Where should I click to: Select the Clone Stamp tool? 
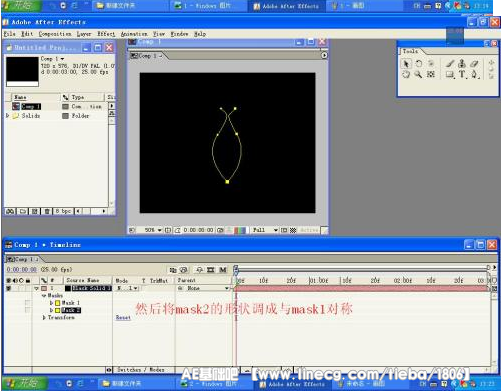pos(462,64)
